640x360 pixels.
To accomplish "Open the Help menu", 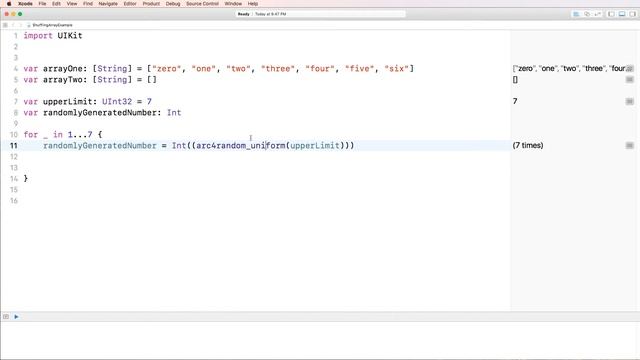I will point(253,4).
